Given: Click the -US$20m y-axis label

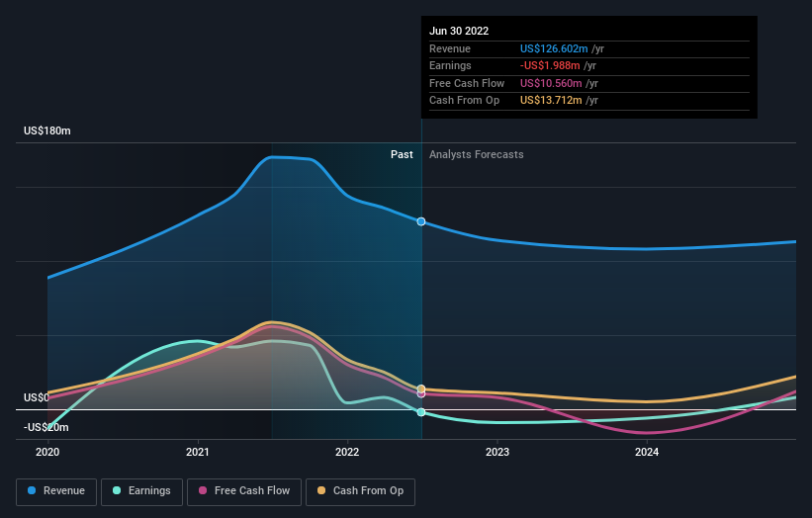Looking at the screenshot, I should tap(46, 427).
